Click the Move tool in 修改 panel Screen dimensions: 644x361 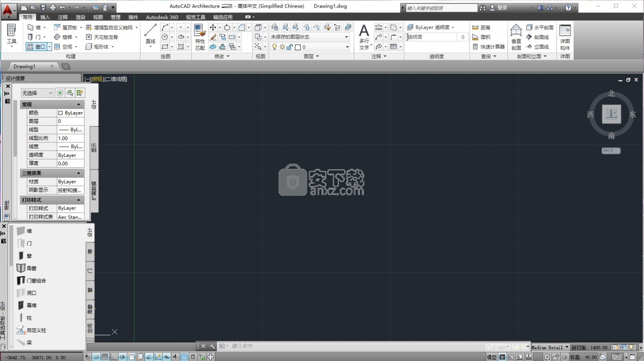[213, 27]
